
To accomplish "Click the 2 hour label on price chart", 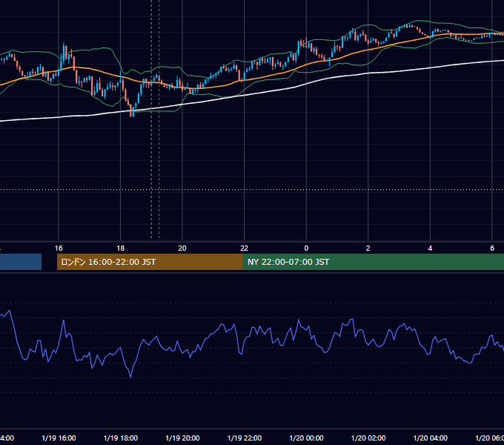I will click(x=368, y=248).
